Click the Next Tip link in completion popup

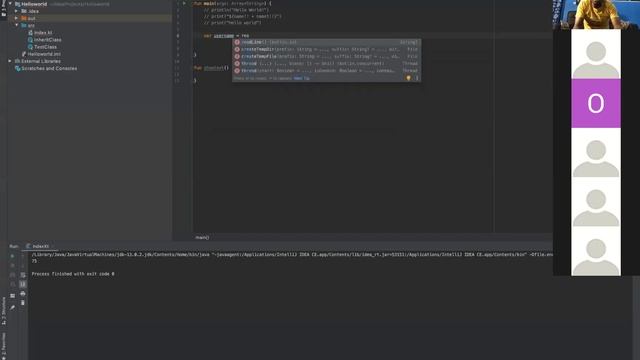(302, 78)
